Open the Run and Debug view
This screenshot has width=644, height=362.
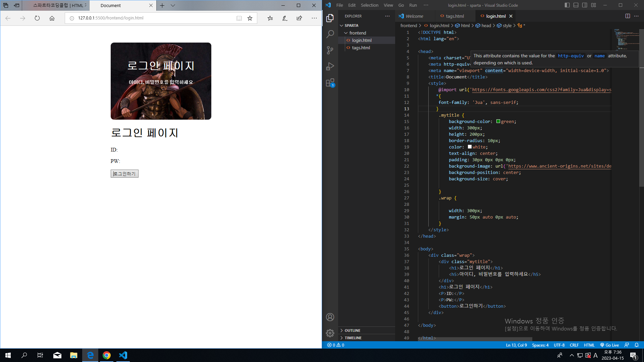tap(330, 66)
